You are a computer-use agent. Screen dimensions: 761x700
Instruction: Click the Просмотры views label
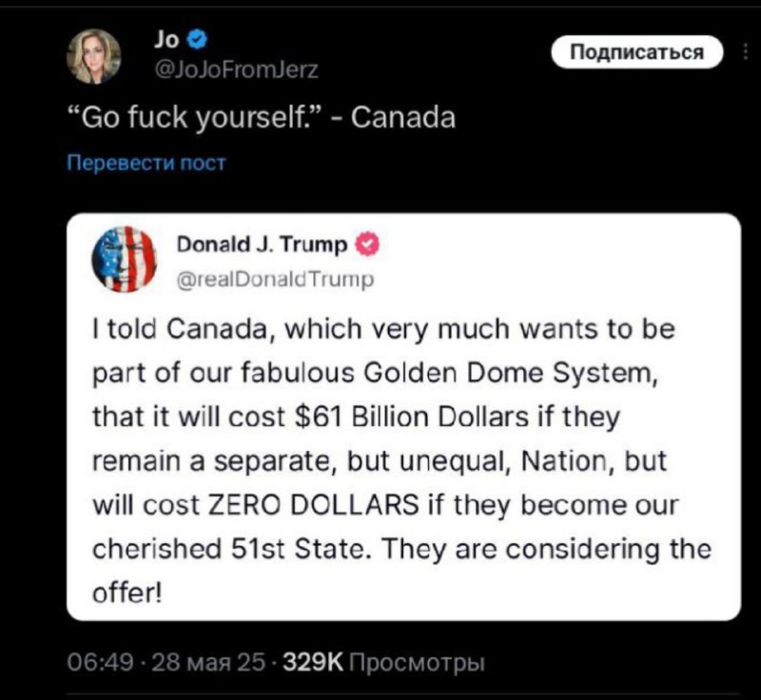click(417, 663)
